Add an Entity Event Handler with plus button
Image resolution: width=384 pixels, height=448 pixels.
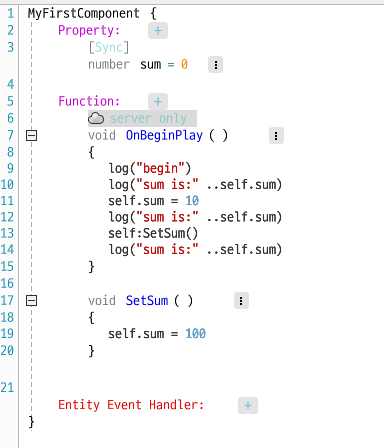(x=248, y=405)
